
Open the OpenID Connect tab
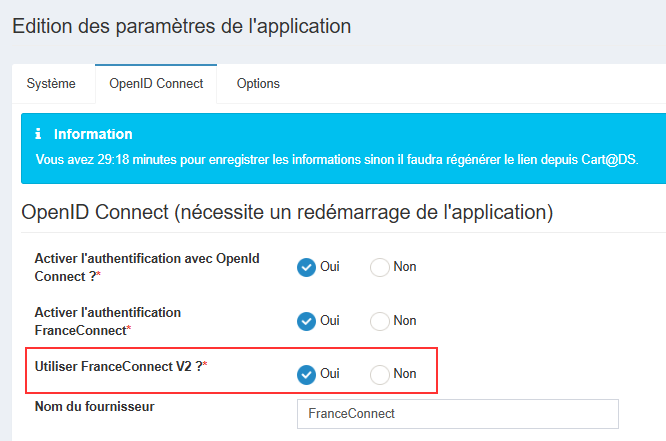point(156,83)
